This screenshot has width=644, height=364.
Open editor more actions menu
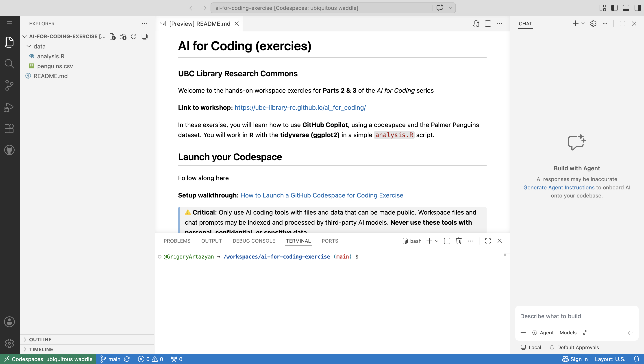click(x=500, y=24)
